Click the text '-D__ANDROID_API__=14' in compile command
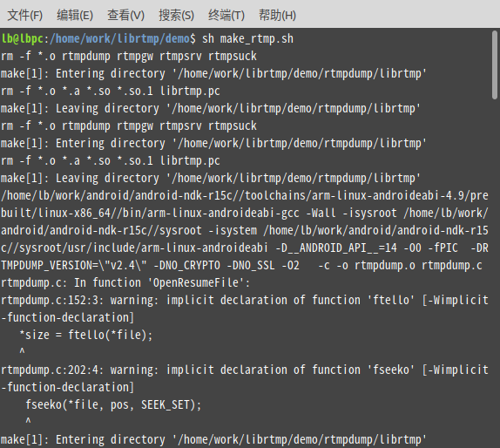Screen dimensions: 500x448 coord(336,248)
